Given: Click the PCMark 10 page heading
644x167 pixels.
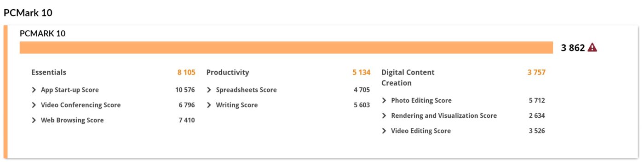Looking at the screenshot, I should [x=28, y=13].
